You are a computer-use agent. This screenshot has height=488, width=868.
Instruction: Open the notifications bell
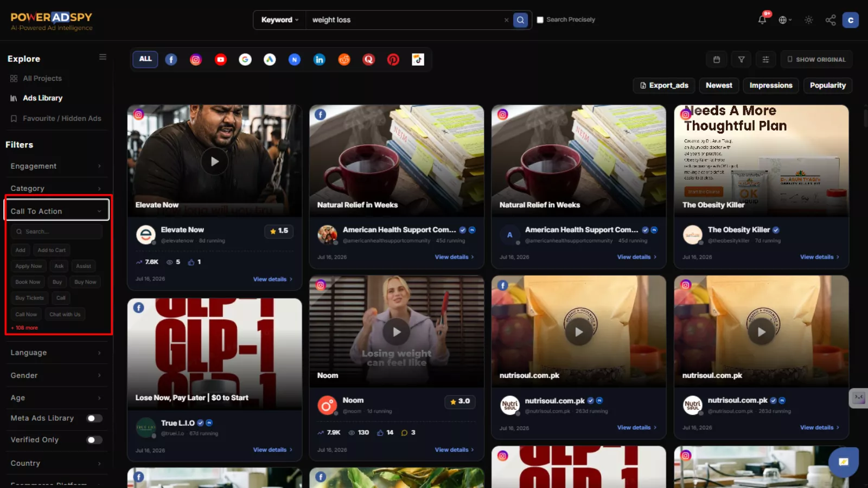click(x=762, y=20)
